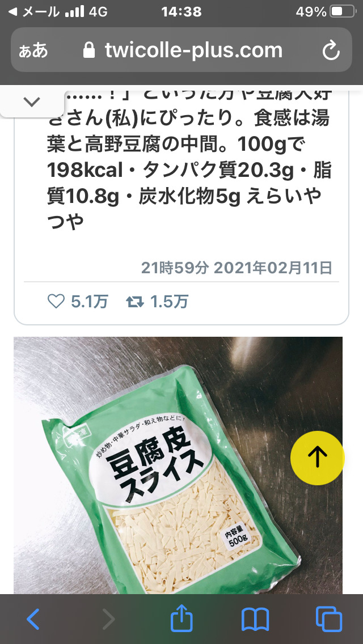
Task: Open the Safari share sheet
Action: point(181,617)
